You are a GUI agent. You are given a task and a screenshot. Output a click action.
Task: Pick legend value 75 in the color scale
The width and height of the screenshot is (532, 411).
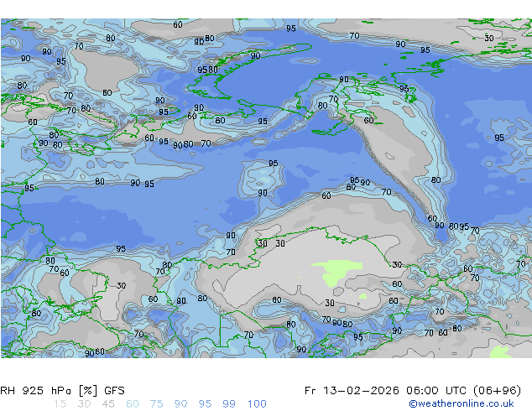click(x=156, y=404)
